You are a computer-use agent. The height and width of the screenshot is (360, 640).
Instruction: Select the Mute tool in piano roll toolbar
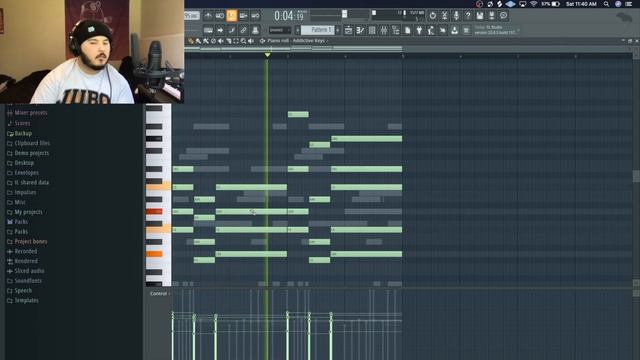pos(221,41)
